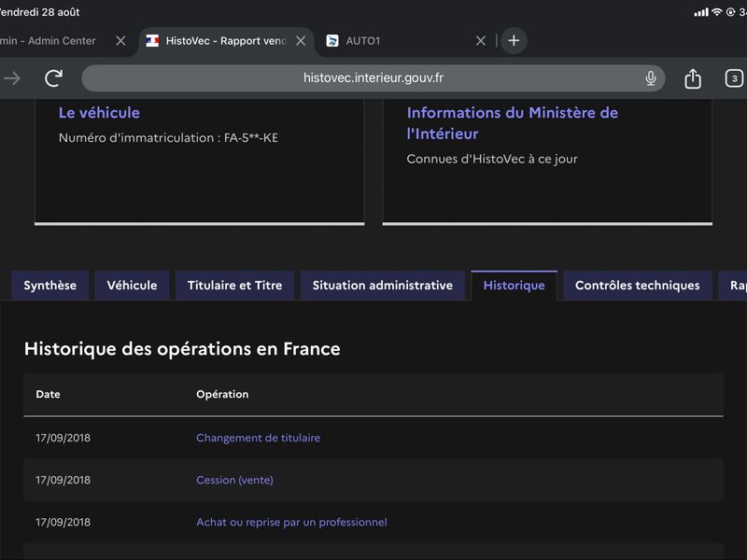Open a new tab with plus button
The image size is (747, 560).
click(x=514, y=41)
